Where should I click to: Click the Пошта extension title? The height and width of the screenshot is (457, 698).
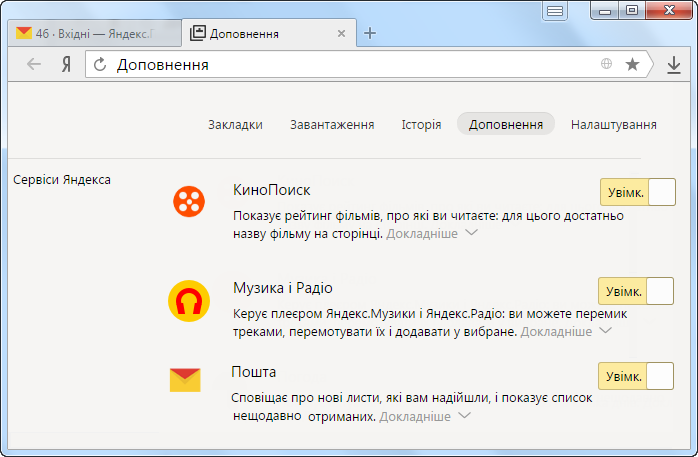point(254,372)
